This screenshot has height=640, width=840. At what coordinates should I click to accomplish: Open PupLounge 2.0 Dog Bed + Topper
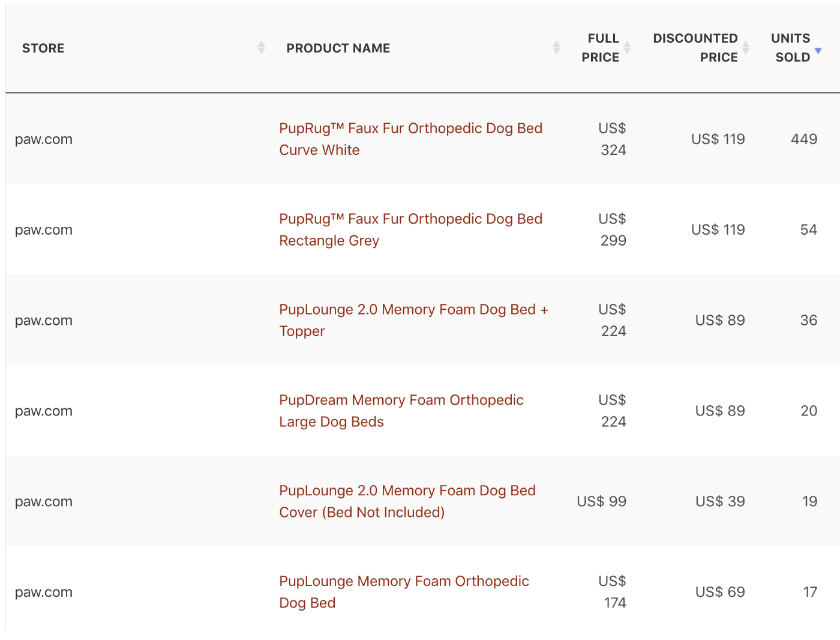click(x=413, y=321)
